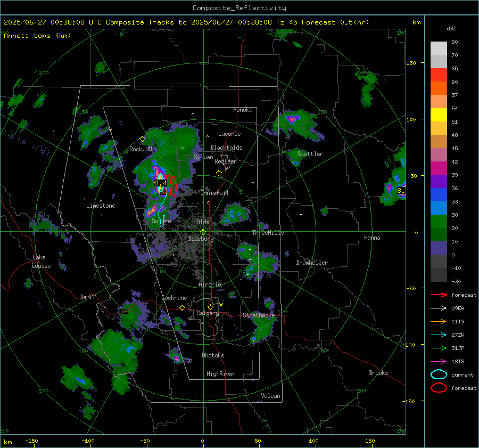
Task: Click the Lake Louise label
Action: pos(42,262)
